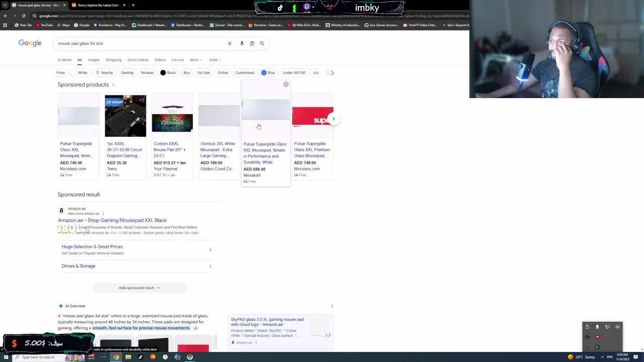Switch to Videos tab
Viewport: 644px width, 362px height.
tap(160, 60)
